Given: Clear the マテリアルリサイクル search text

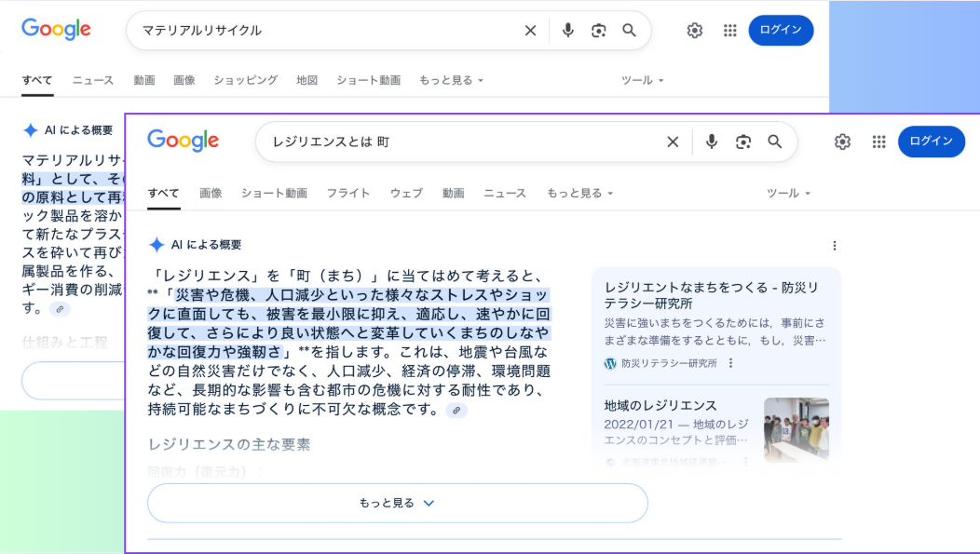Looking at the screenshot, I should pyautogui.click(x=530, y=30).
